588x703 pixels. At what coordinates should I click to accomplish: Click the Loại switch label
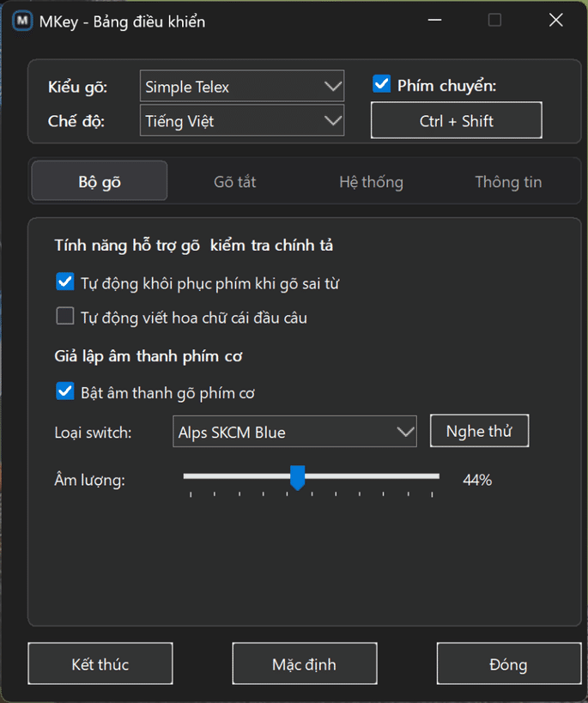(93, 433)
